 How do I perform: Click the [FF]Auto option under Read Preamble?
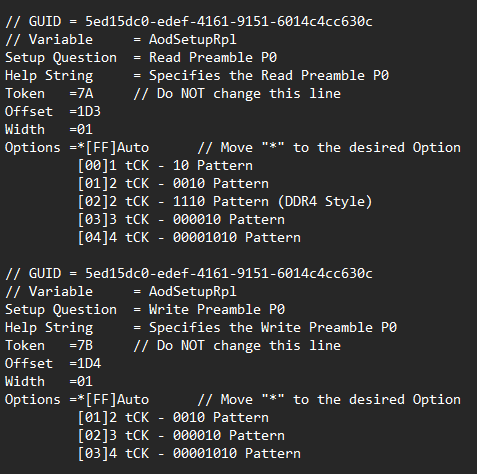117,148
